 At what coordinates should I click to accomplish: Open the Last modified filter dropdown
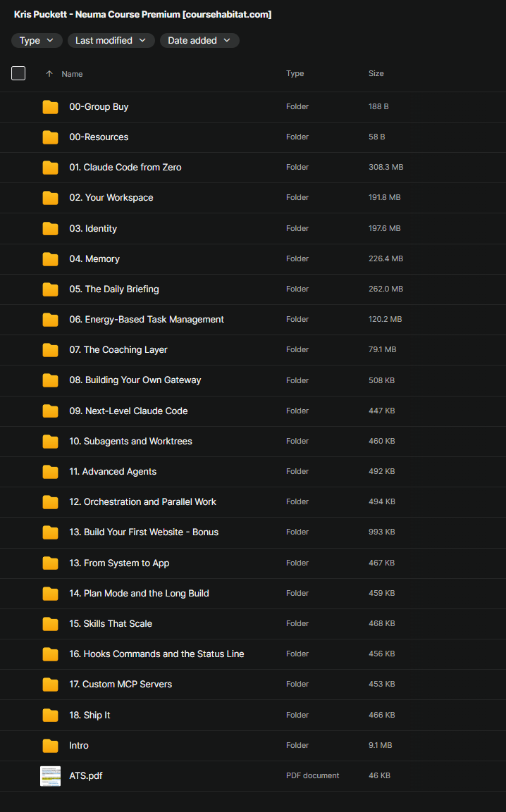(x=111, y=40)
